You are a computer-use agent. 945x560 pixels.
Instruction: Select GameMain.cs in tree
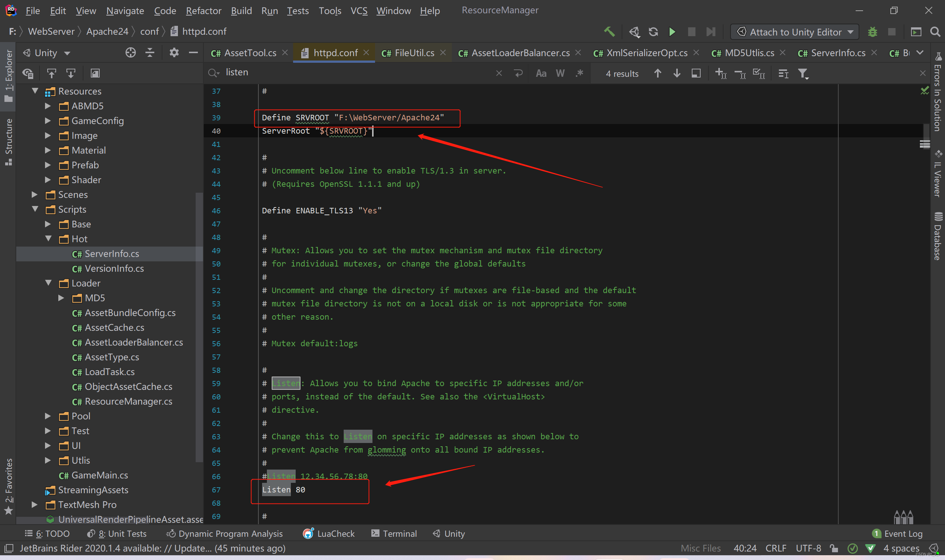[x=93, y=475]
